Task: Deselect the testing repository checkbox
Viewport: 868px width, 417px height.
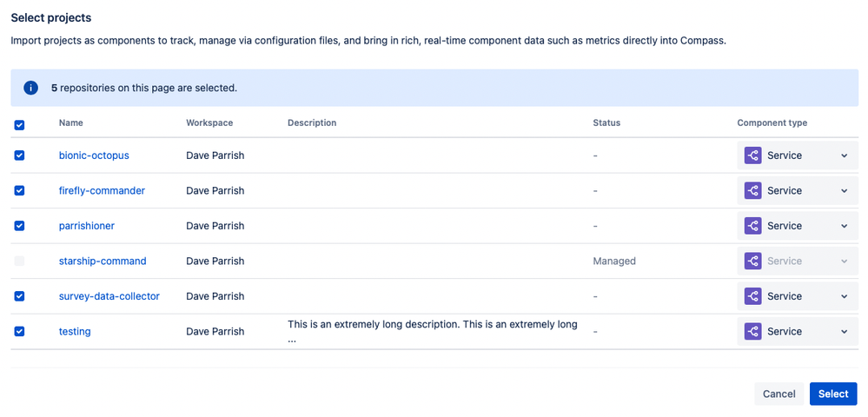Action: (x=19, y=331)
